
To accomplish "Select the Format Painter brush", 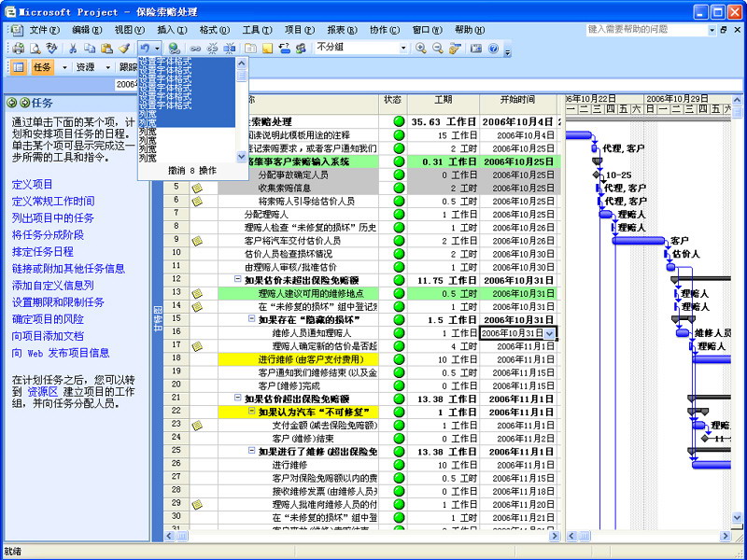I will (x=124, y=49).
